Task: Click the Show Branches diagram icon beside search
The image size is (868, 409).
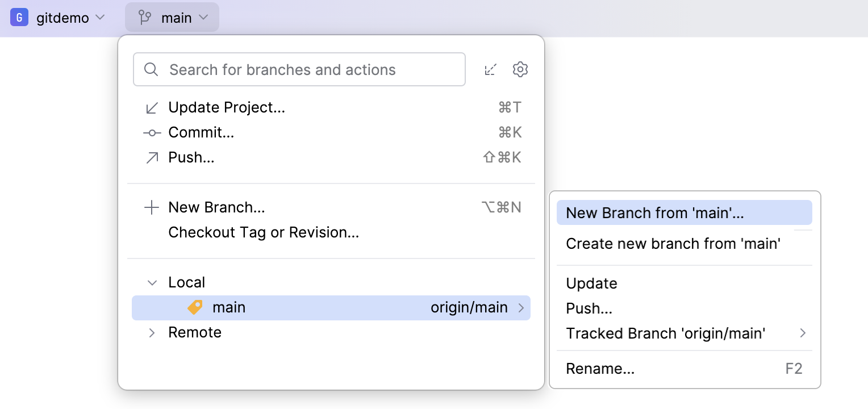Action: (x=490, y=69)
